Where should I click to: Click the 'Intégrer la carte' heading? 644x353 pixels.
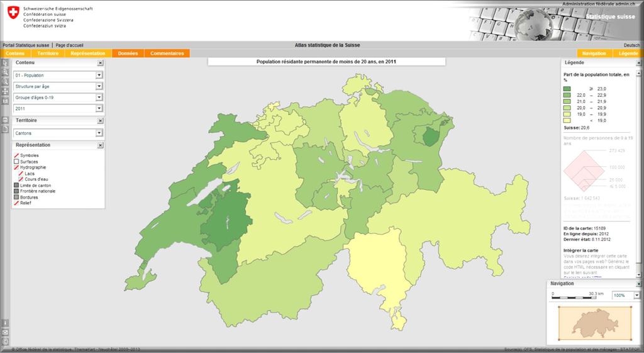(x=580, y=250)
